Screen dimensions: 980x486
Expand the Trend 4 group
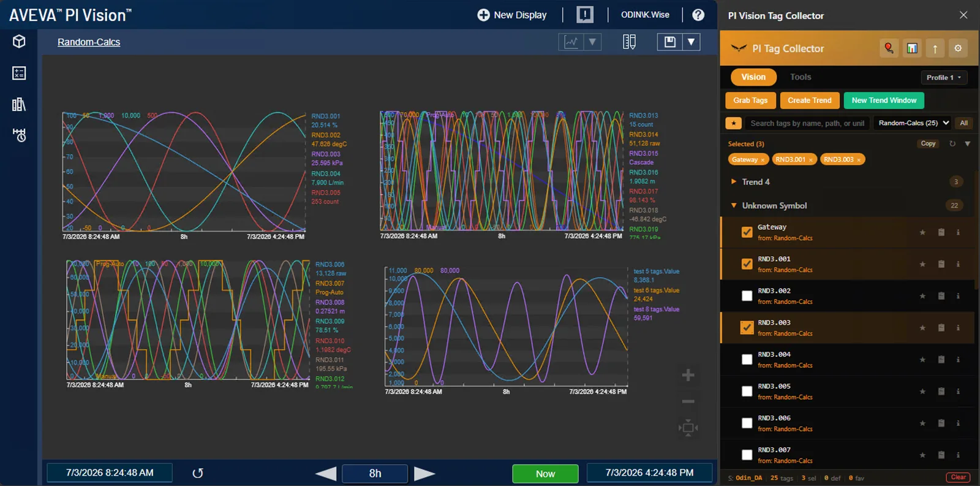click(x=733, y=182)
